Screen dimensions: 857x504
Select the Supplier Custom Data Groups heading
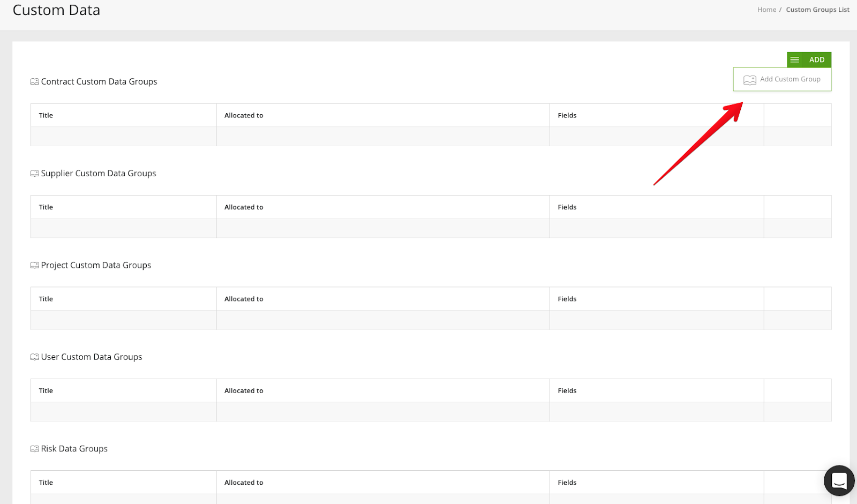point(99,174)
